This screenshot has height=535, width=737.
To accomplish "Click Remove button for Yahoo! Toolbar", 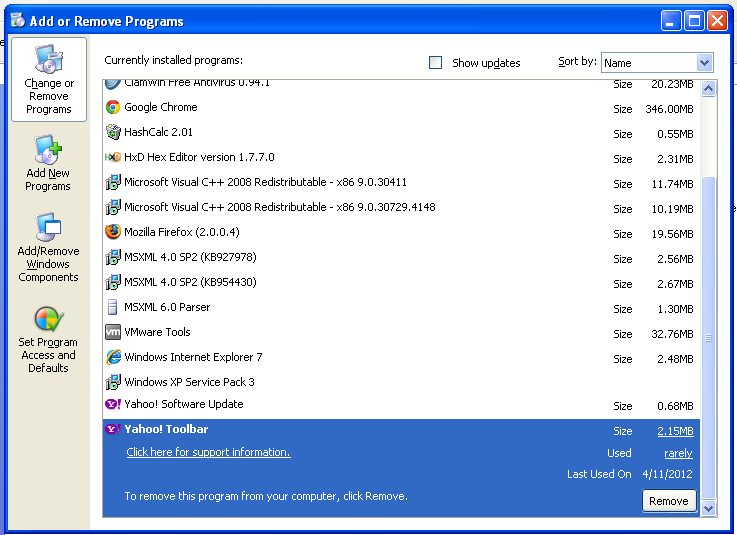I will (668, 501).
